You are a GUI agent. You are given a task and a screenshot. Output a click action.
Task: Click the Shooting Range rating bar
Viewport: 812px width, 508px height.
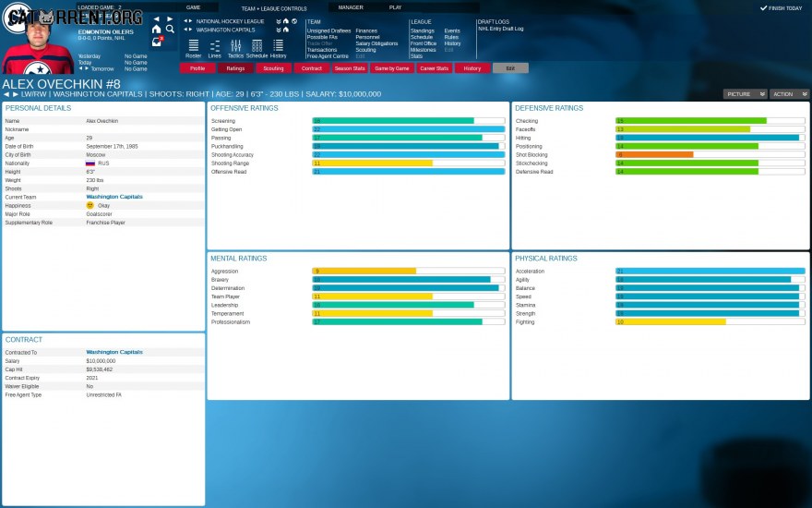tap(409, 163)
